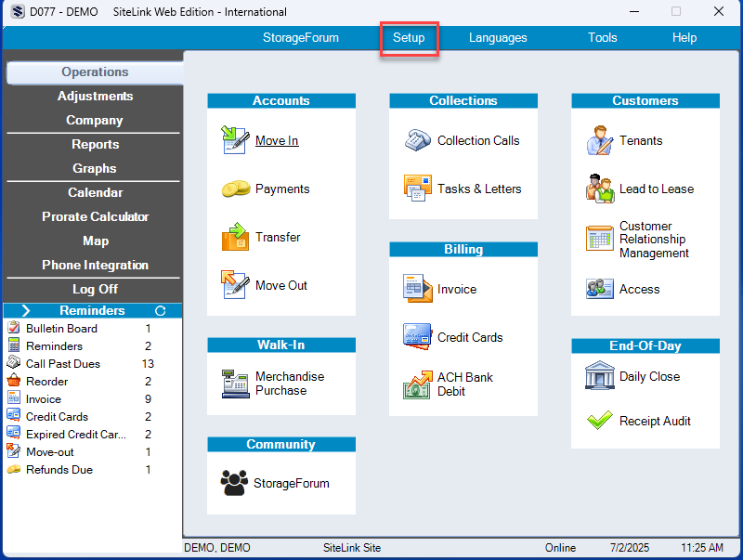Click DEMO, DEMO in status bar
The width and height of the screenshot is (743, 560).
(217, 548)
